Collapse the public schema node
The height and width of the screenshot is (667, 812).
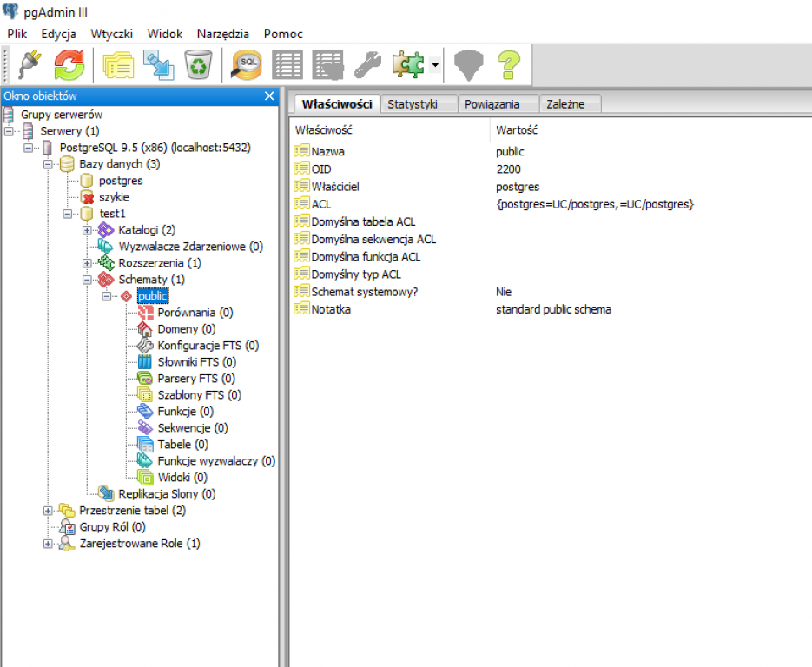107,296
